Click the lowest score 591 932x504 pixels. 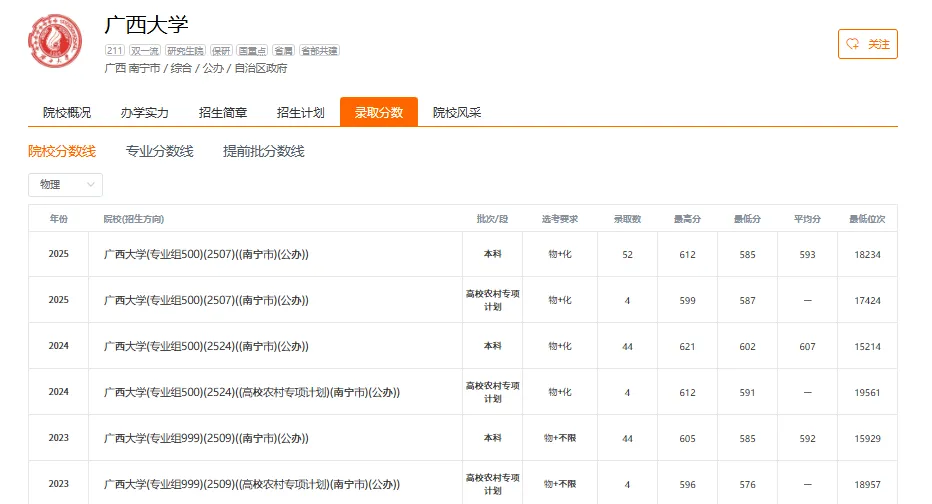tap(747, 393)
